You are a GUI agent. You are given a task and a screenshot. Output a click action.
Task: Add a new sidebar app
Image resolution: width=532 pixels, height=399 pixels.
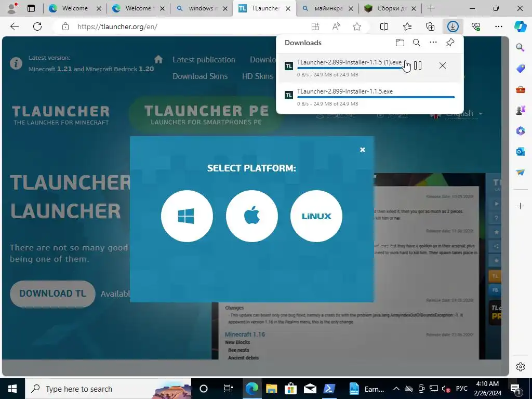(x=520, y=206)
